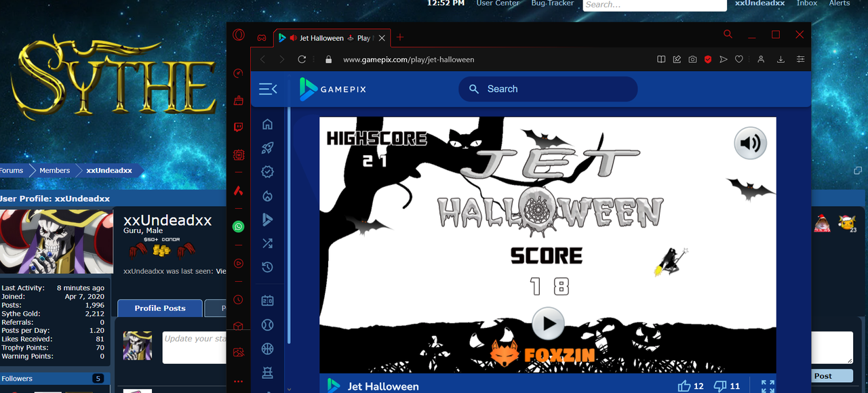Open xxUndeadxx account menu in top bar

coord(760,3)
